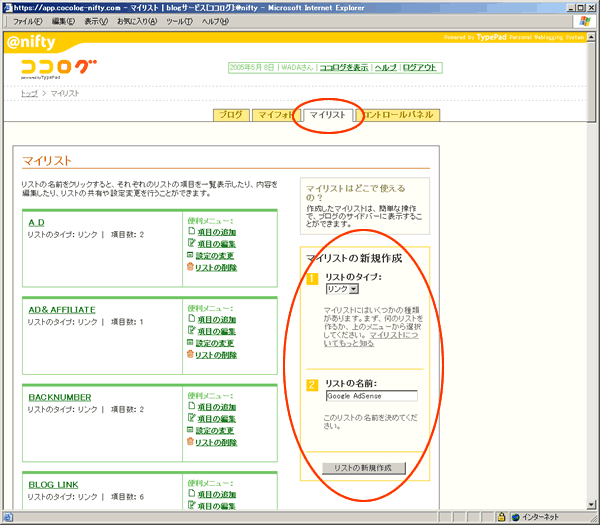Click the add-item page icon for BLOG LINK

tap(190, 494)
